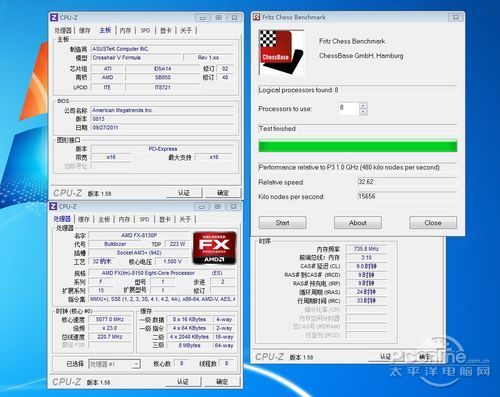This screenshot has height=397, width=500.
Task: Switch to 缓存 tab in mainboard window
Action: 85,30
